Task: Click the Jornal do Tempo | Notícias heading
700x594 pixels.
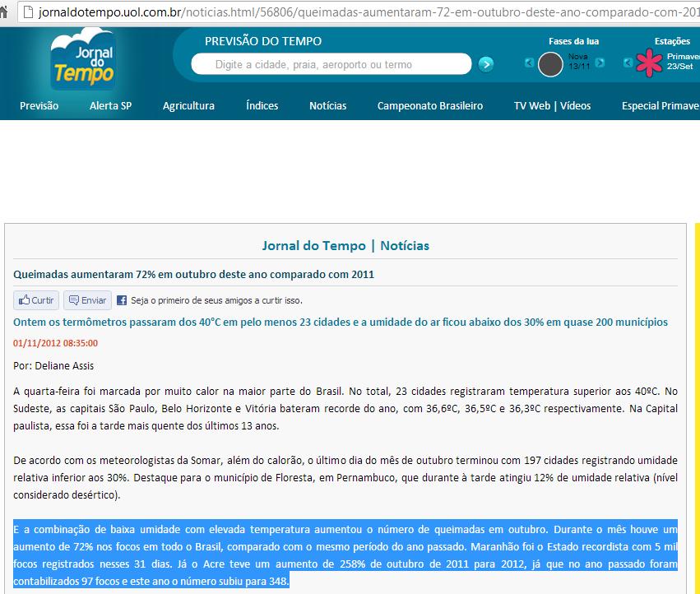Action: tap(345, 246)
